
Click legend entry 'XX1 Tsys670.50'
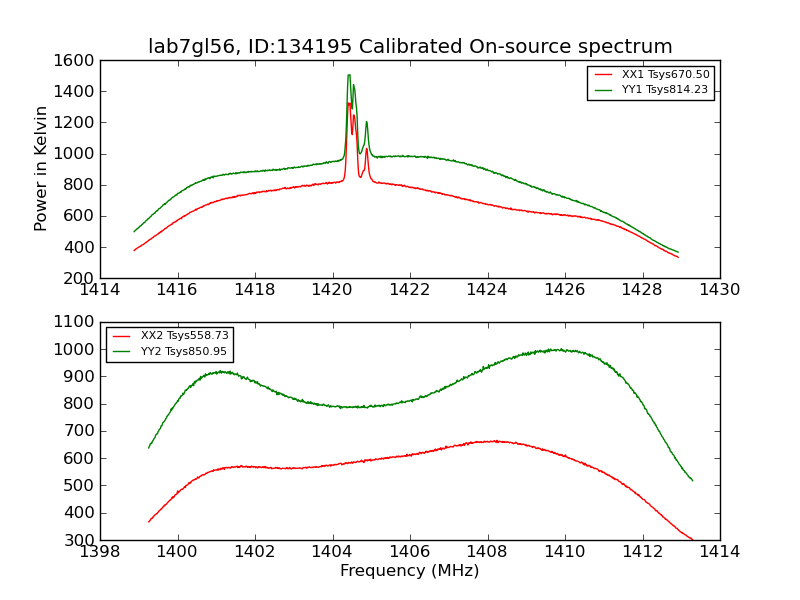click(665, 74)
